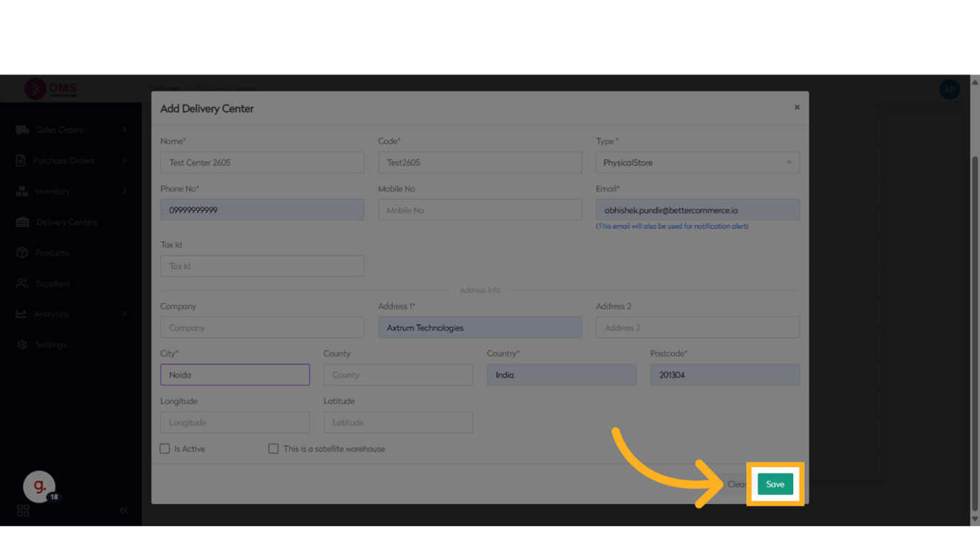Collapse sidebar with double-chevron icon
The height and width of the screenshot is (551, 980).
pos(124,511)
